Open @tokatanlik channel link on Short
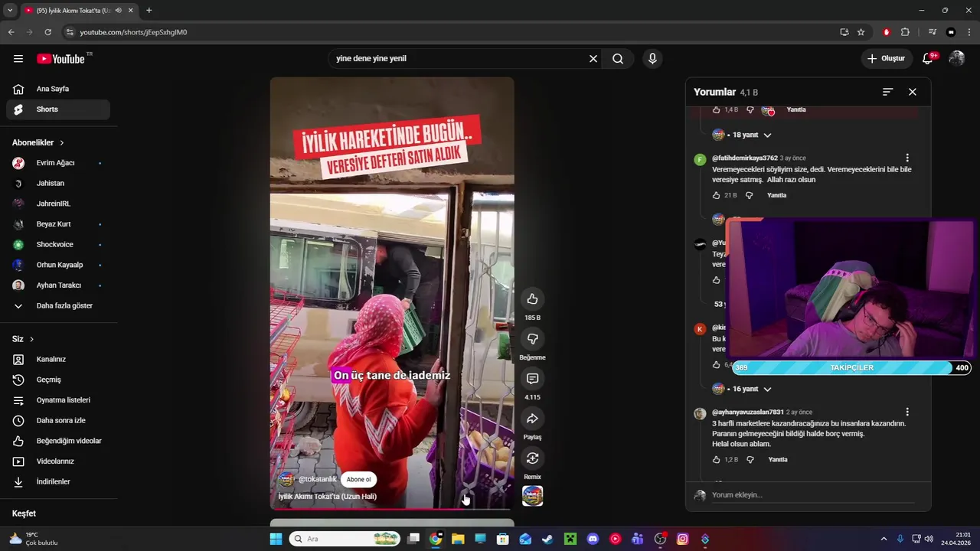Image resolution: width=980 pixels, height=551 pixels. [x=317, y=480]
